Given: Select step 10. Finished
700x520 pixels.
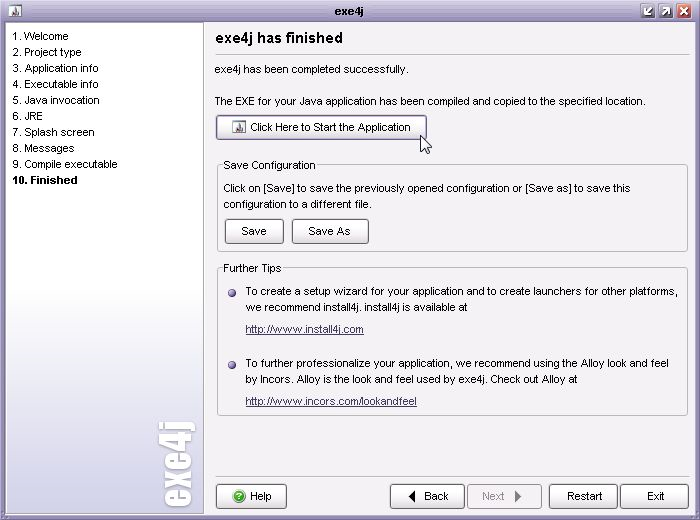Looking at the screenshot, I should (x=45, y=180).
